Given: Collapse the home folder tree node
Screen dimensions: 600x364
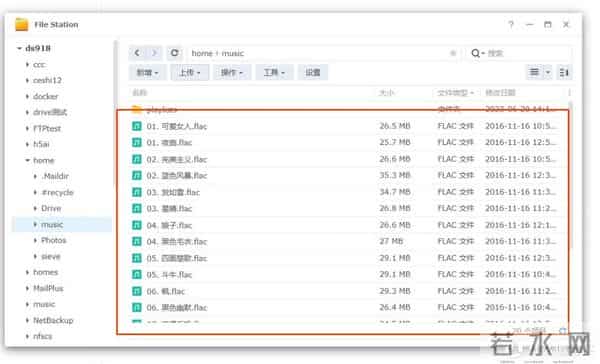Looking at the screenshot, I should click(x=27, y=160).
